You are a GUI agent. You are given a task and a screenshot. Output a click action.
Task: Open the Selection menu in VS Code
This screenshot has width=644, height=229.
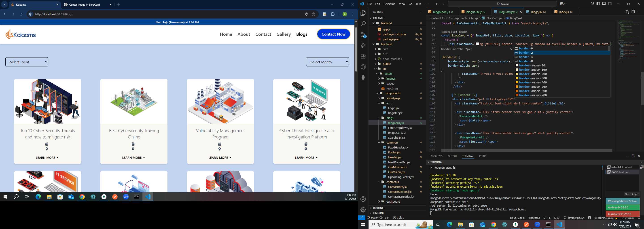pyautogui.click(x=390, y=4)
